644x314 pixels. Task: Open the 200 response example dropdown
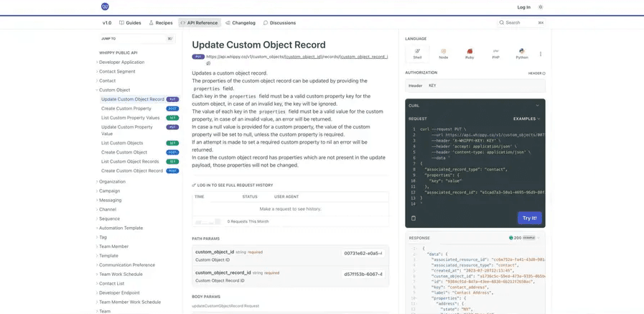(x=525, y=238)
